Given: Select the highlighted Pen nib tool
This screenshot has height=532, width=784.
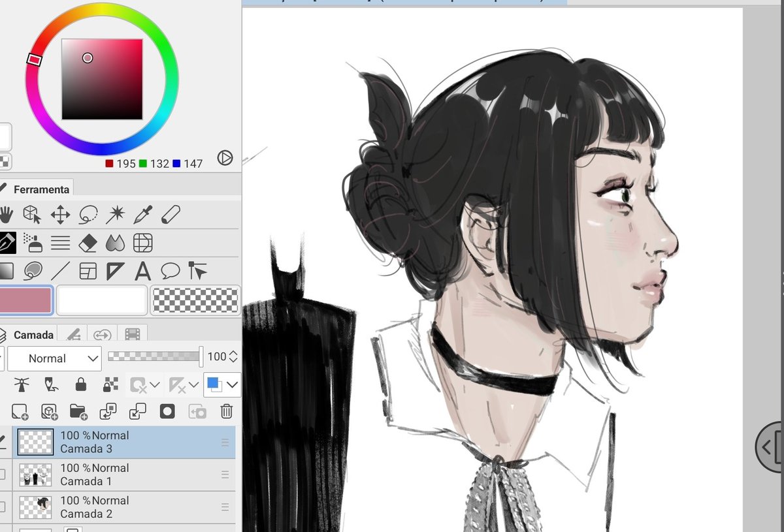Looking at the screenshot, I should pos(7,242).
